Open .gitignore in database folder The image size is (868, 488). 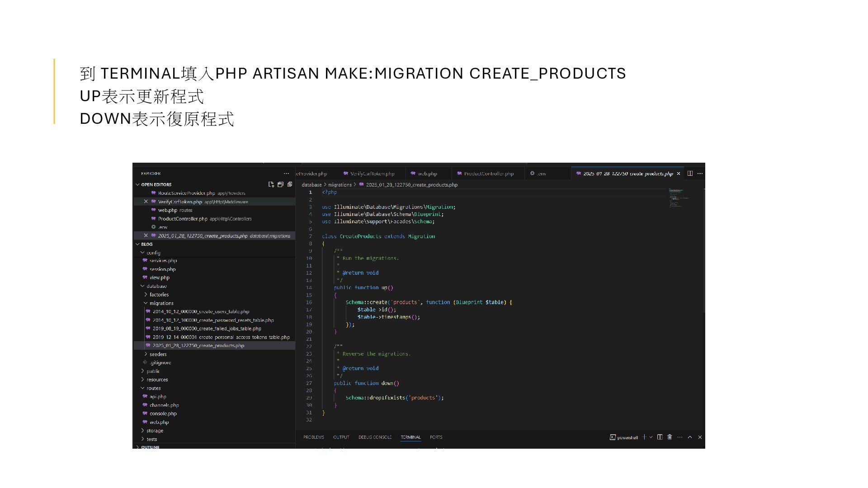coord(215,362)
